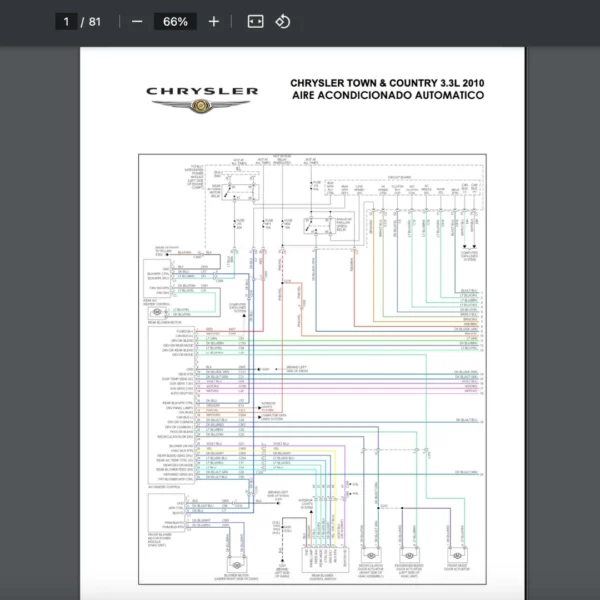Viewport: 600px width, 600px height.
Task: Click the Aire Acondicionado Automatico heading
Action: [x=388, y=95]
